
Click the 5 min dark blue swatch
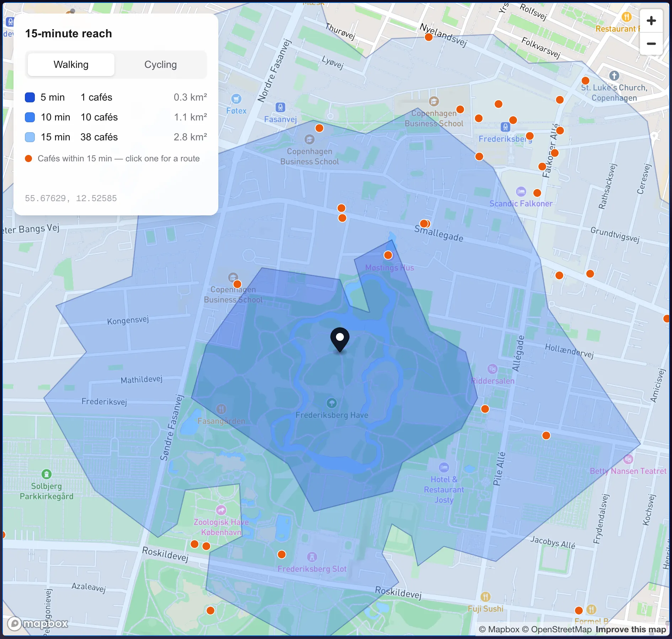pyautogui.click(x=30, y=97)
